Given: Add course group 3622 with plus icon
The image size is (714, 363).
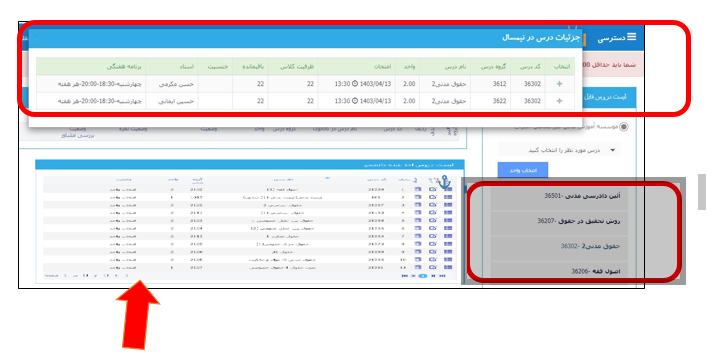Looking at the screenshot, I should (559, 101).
